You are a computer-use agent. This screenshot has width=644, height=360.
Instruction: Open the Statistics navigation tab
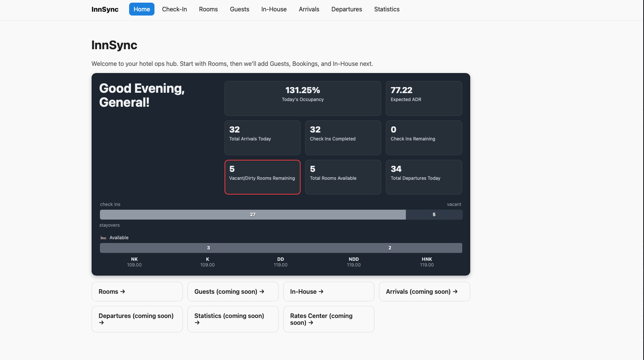pos(387,9)
